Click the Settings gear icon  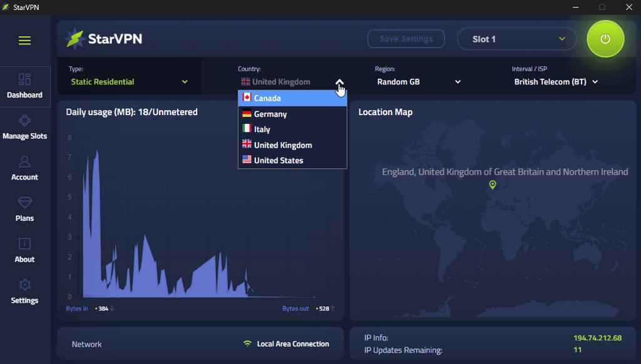pos(24,285)
